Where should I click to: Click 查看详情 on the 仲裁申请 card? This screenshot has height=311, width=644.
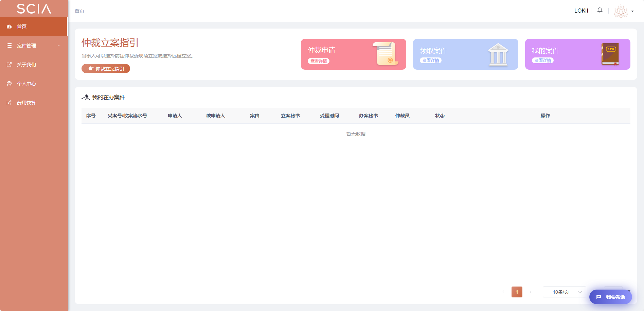tap(319, 61)
